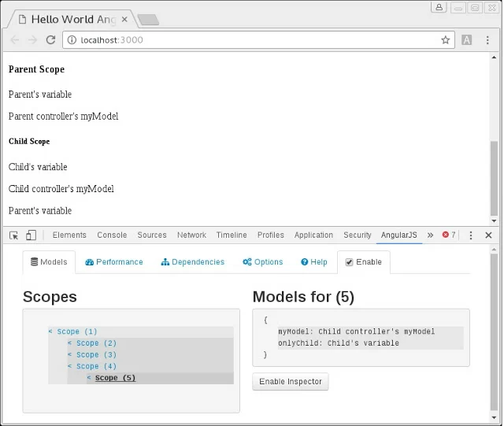Click the "Parent controller's myModel" text
The image size is (504, 426).
point(63,116)
